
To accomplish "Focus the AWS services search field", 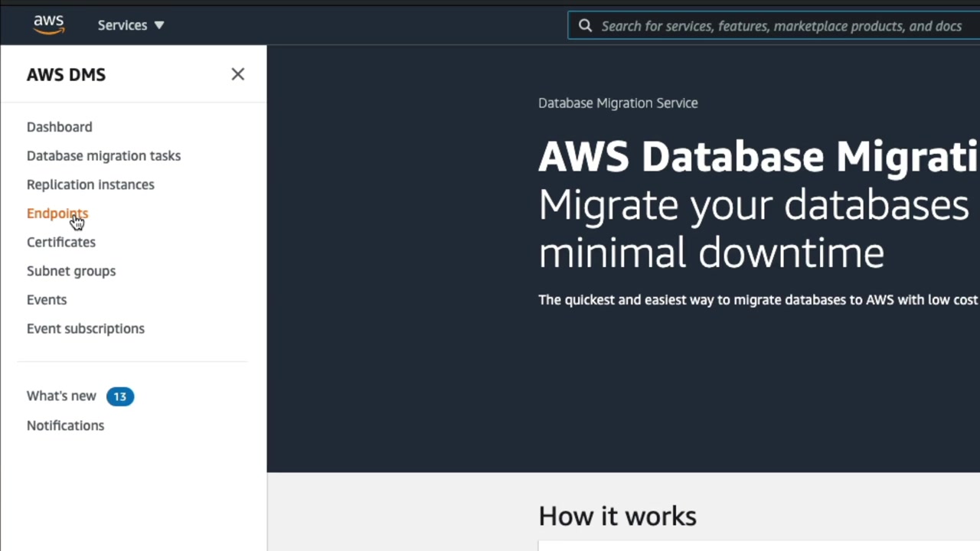I will (x=781, y=26).
